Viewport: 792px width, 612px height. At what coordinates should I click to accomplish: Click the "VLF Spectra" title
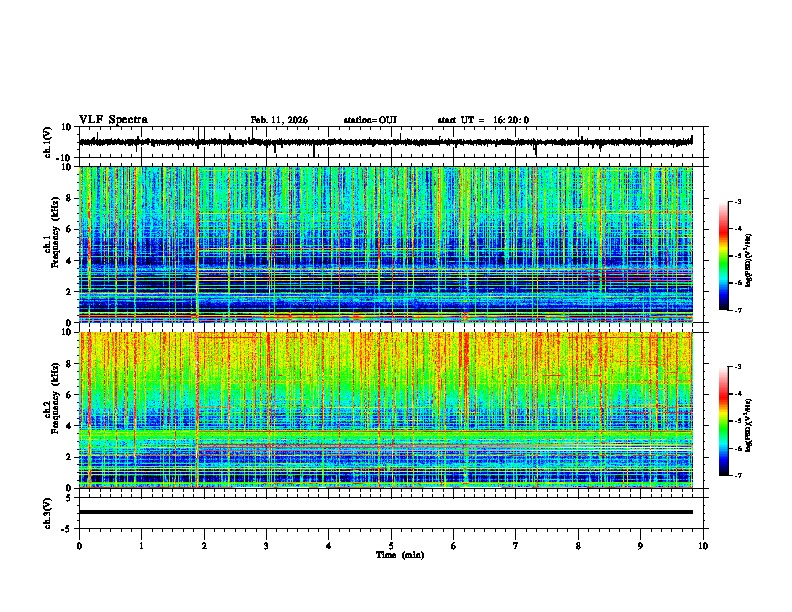pos(113,120)
